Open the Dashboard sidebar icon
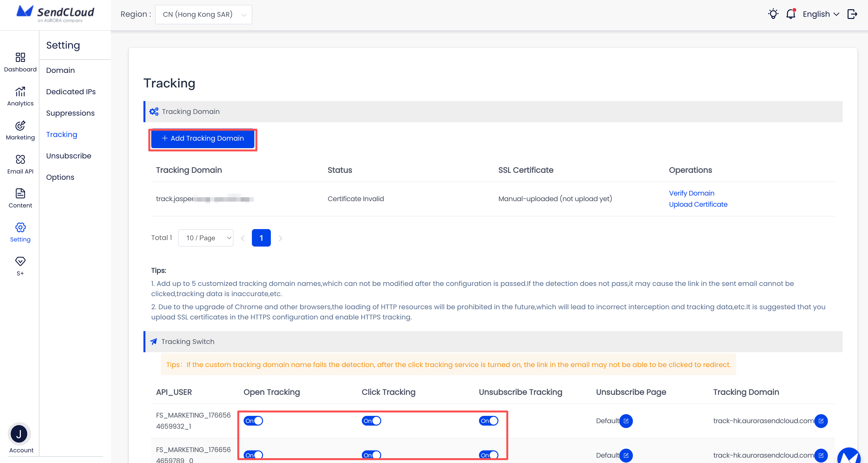This screenshot has width=868, height=463. [x=20, y=58]
